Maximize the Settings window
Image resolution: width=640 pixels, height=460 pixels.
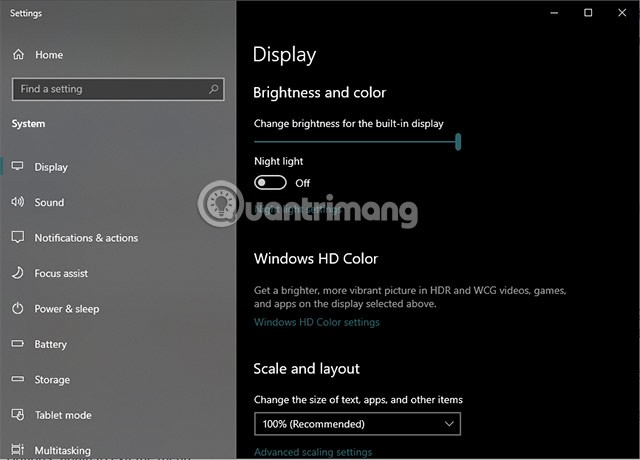(588, 13)
